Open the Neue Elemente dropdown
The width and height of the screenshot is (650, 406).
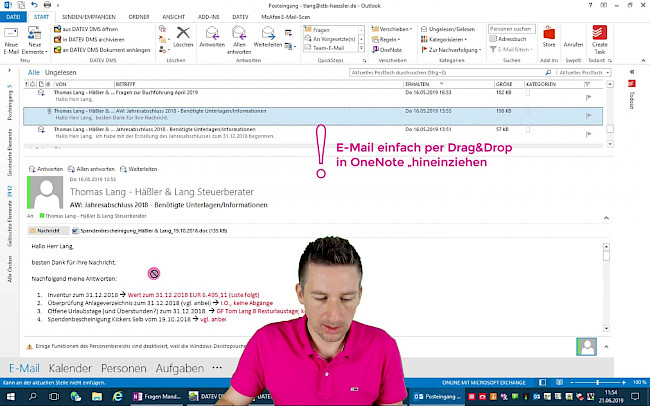click(x=35, y=48)
